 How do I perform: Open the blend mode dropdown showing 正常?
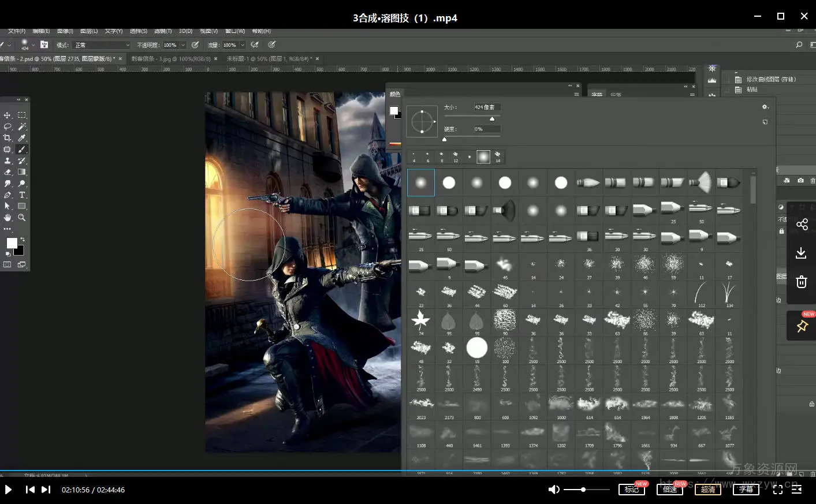click(102, 45)
